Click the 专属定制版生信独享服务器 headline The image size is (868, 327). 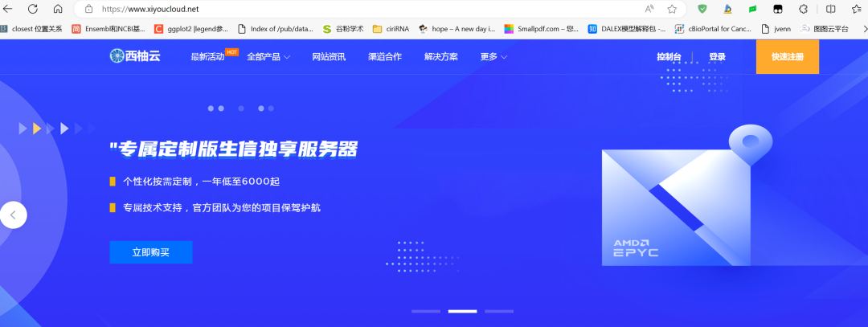click(234, 149)
